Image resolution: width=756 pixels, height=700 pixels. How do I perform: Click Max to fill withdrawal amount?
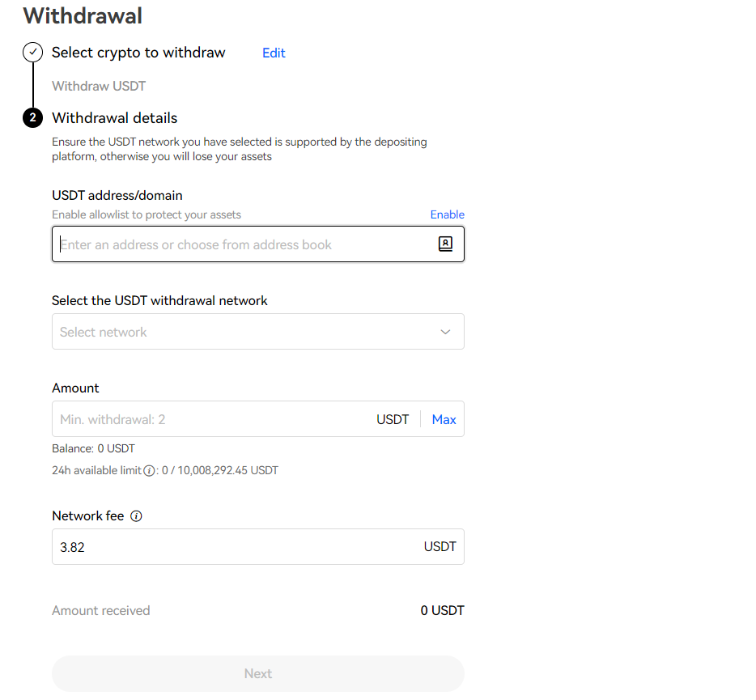(x=444, y=419)
